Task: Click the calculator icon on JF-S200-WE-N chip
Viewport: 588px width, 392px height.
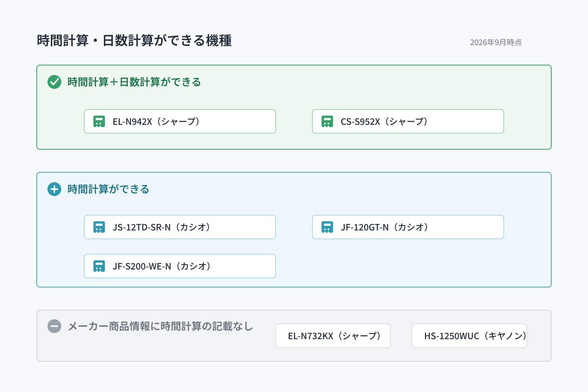Action: [99, 266]
